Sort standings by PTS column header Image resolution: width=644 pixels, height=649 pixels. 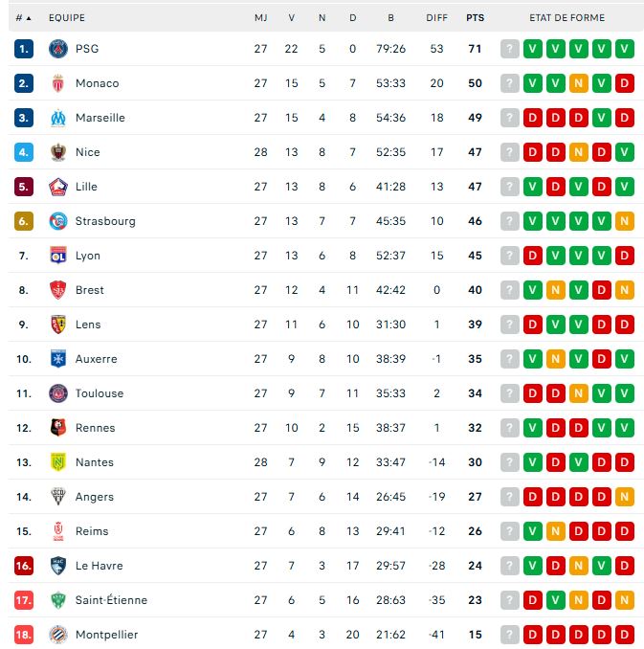pyautogui.click(x=476, y=18)
